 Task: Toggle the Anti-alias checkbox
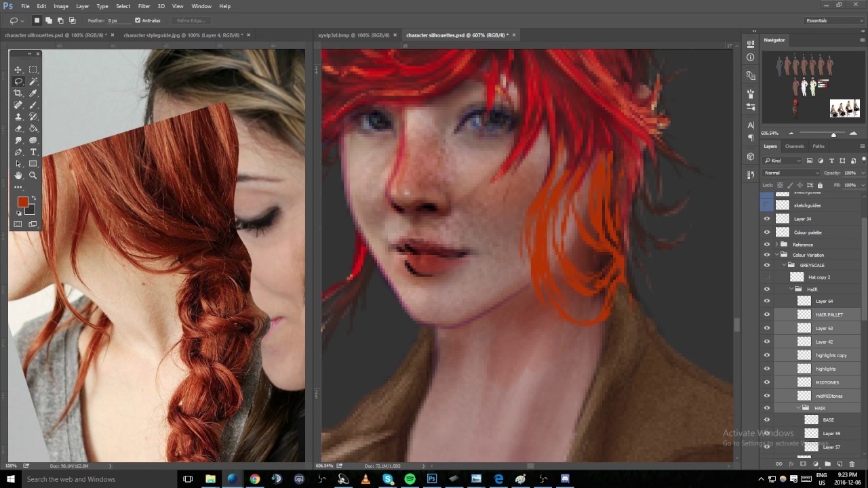coord(138,20)
